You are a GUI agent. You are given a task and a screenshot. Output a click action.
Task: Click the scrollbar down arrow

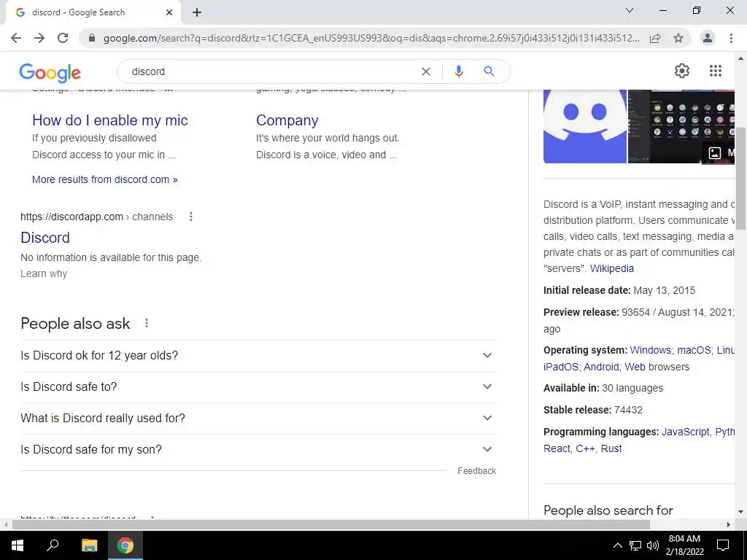coord(740,512)
